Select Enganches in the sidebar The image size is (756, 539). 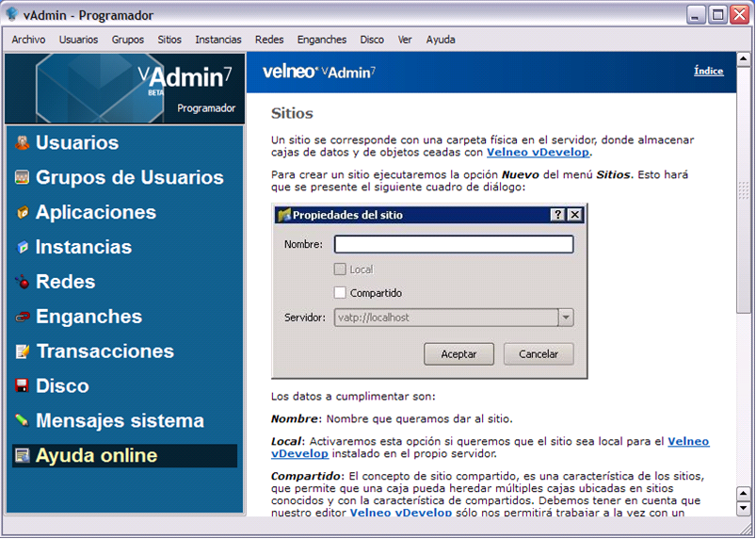pyautogui.click(x=125, y=317)
